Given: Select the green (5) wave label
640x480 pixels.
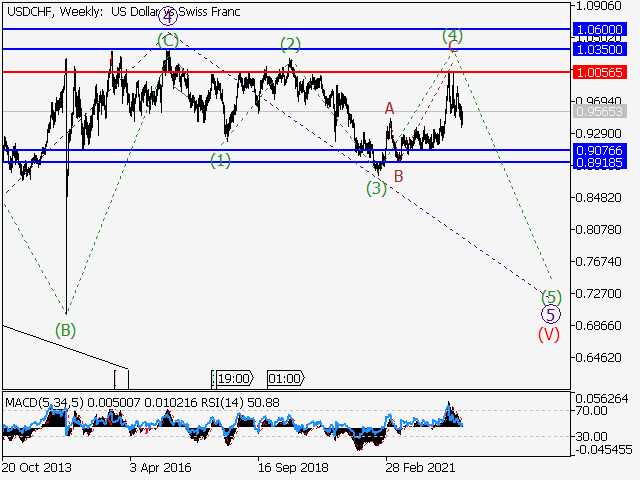Looking at the screenshot, I should [x=551, y=297].
